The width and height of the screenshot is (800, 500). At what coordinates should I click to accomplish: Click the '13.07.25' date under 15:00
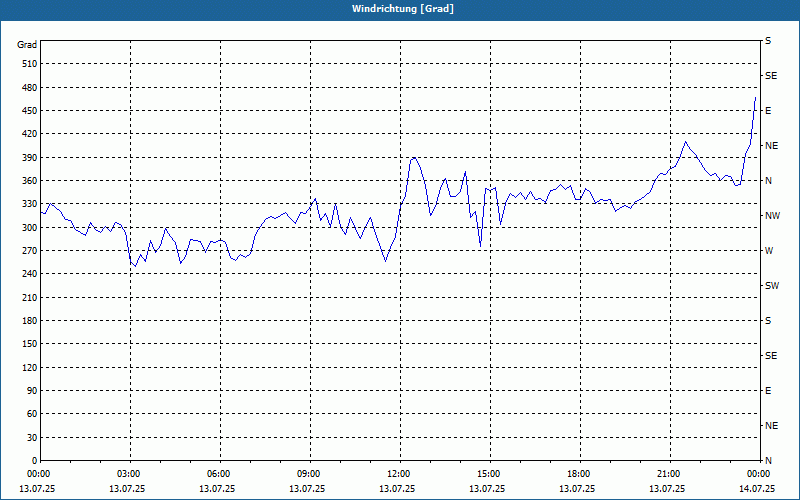487,489
